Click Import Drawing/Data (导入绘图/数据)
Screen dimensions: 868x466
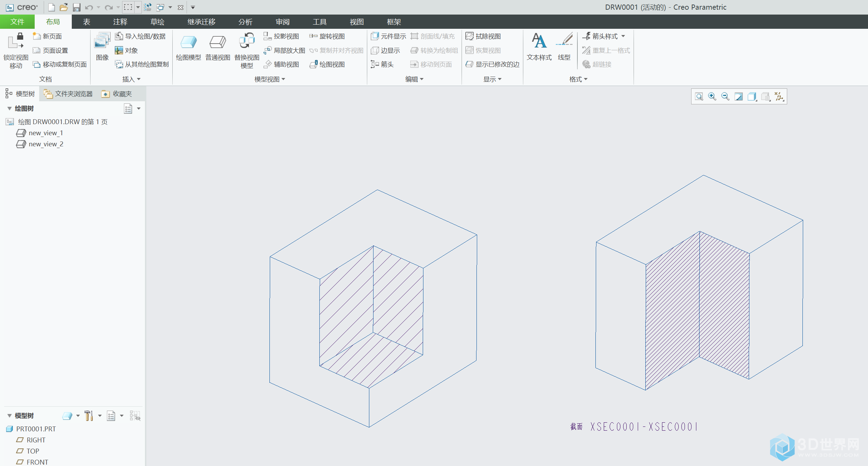point(140,36)
